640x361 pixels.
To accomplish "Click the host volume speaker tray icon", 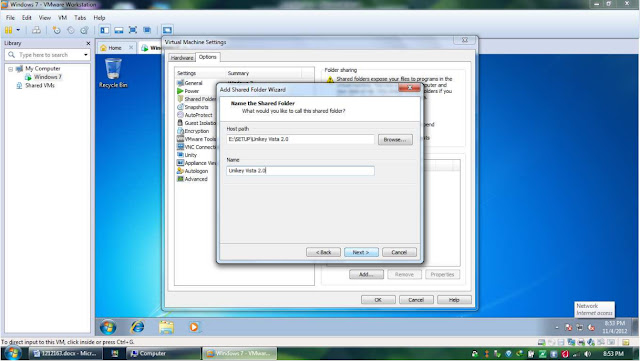I will pos(588,354).
